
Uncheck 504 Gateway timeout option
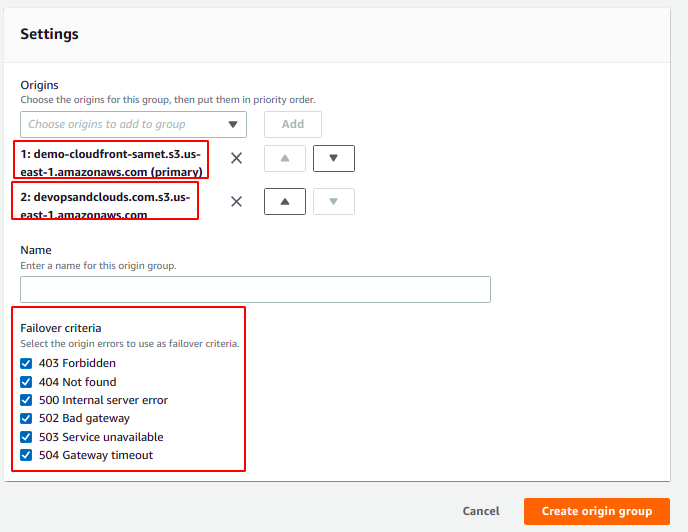[x=26, y=455]
